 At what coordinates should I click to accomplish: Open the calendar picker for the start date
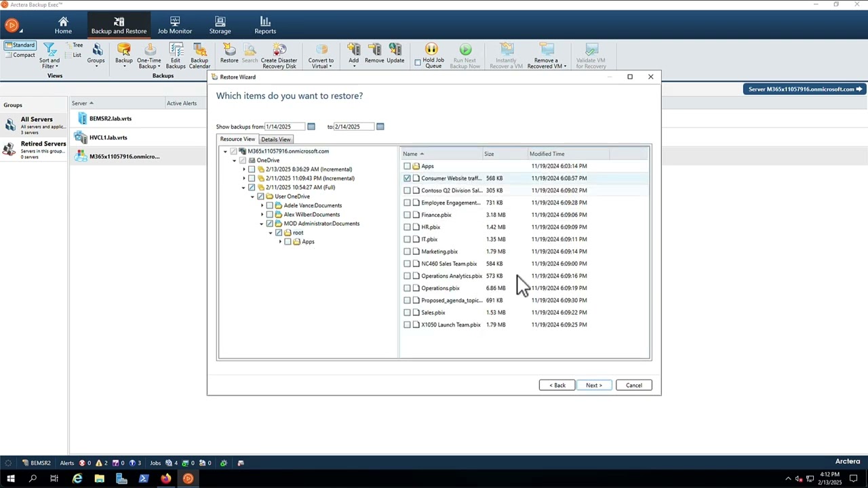point(311,127)
